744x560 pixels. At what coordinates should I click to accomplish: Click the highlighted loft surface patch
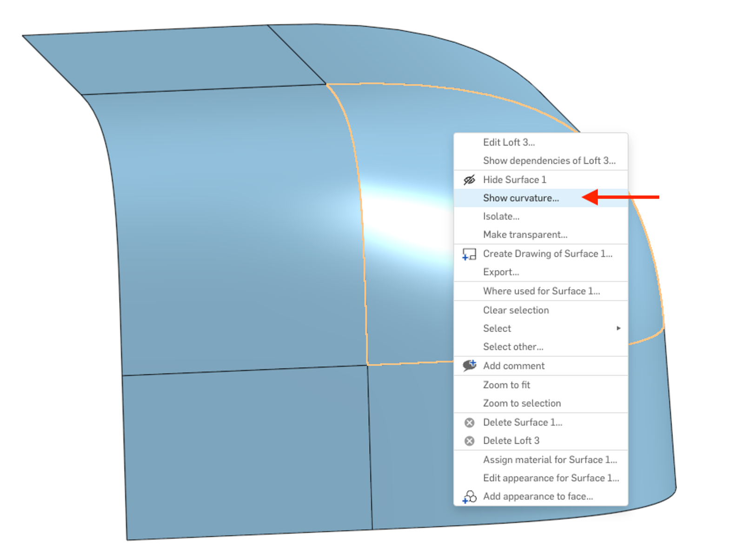click(x=409, y=140)
